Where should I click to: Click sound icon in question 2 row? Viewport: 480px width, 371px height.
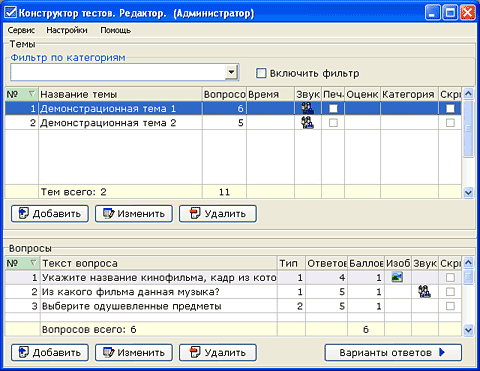pos(424,291)
